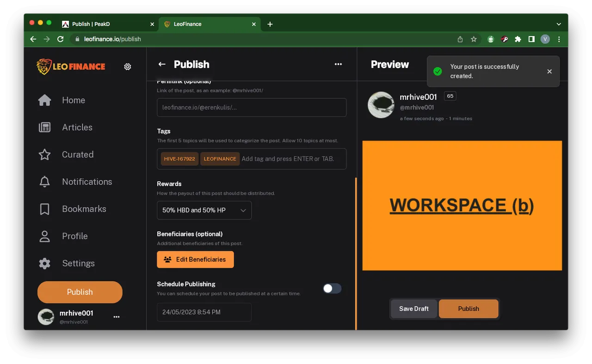592x364 pixels.
Task: Click the LeoFinance lion logo
Action: 71,67
